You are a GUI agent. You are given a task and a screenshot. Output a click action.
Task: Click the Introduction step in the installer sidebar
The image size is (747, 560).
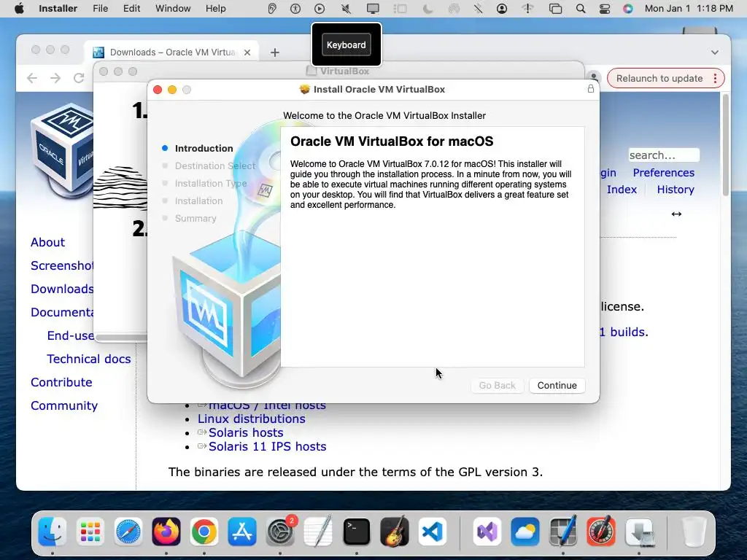click(x=204, y=148)
